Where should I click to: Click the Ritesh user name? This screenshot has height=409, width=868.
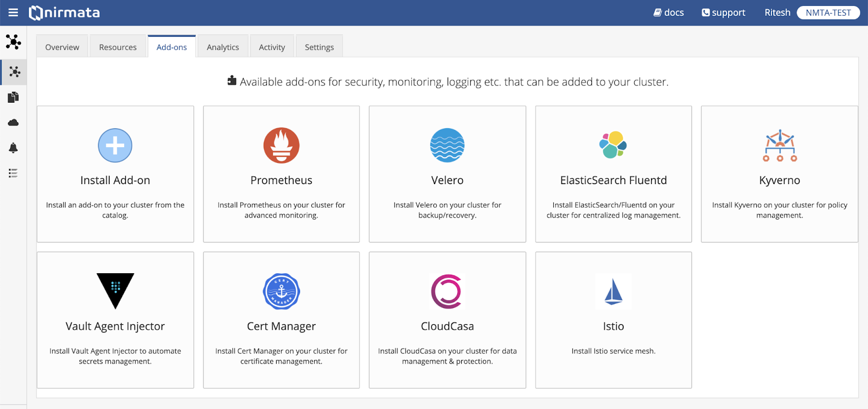pyautogui.click(x=777, y=12)
